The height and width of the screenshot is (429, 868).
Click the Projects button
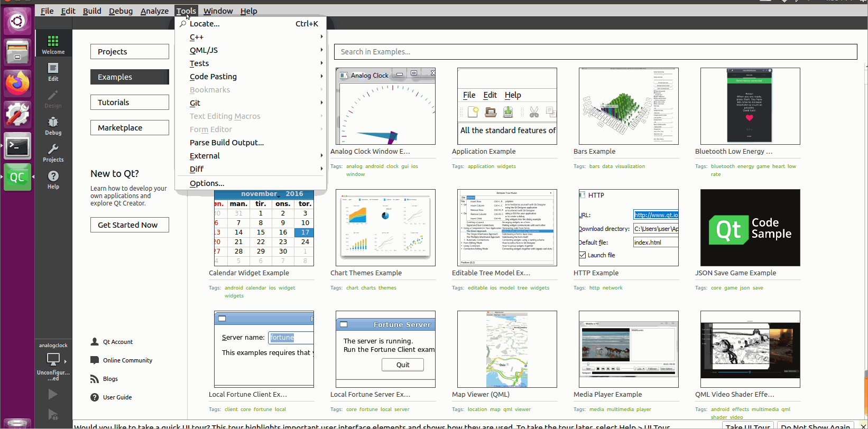point(130,52)
